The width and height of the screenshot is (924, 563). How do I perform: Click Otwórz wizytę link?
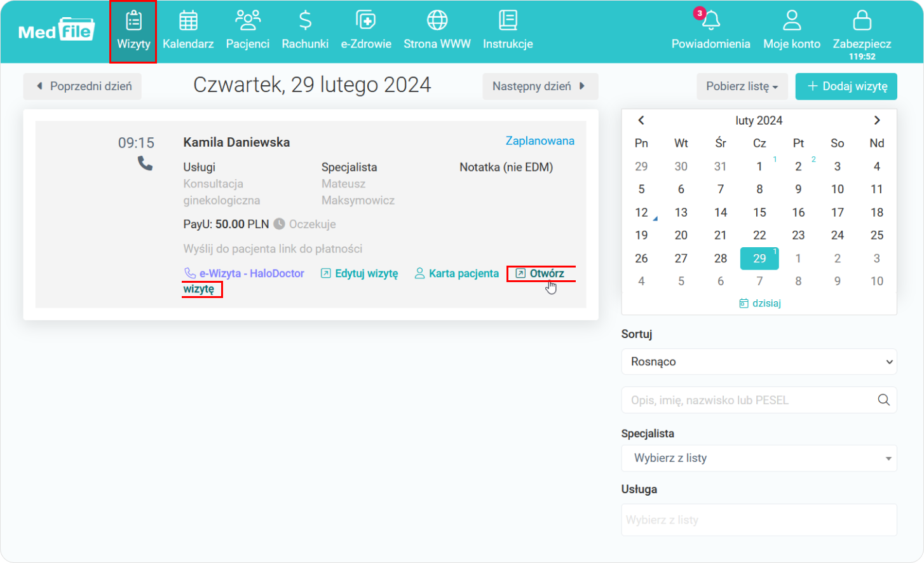pyautogui.click(x=540, y=273)
